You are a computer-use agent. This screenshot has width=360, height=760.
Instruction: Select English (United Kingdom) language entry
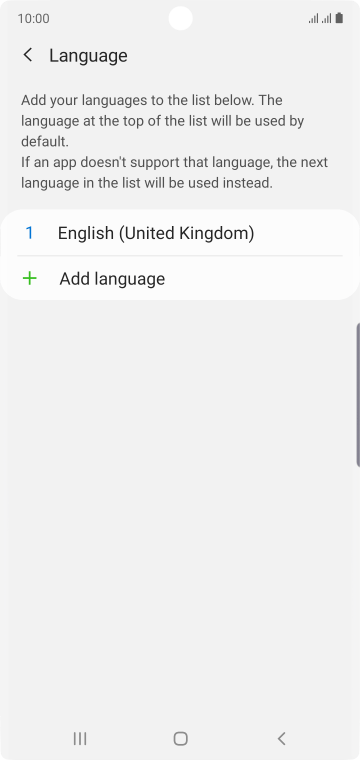180,233
